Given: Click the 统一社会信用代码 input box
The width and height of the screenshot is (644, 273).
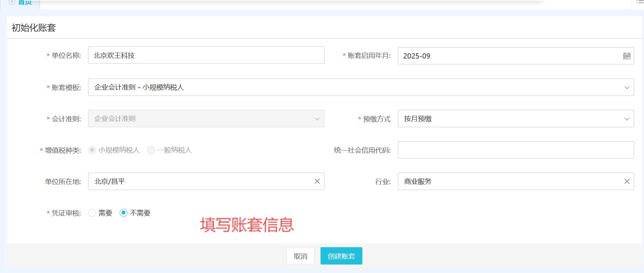Looking at the screenshot, I should [x=516, y=150].
